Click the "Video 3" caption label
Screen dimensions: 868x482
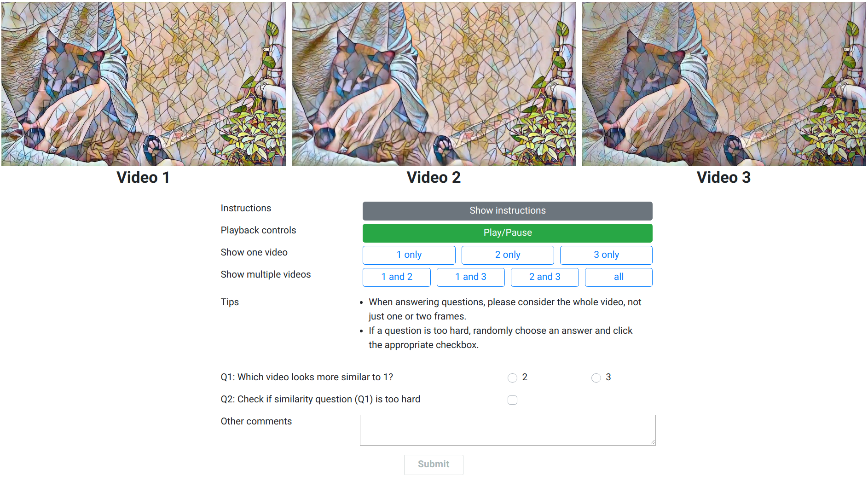(x=723, y=178)
